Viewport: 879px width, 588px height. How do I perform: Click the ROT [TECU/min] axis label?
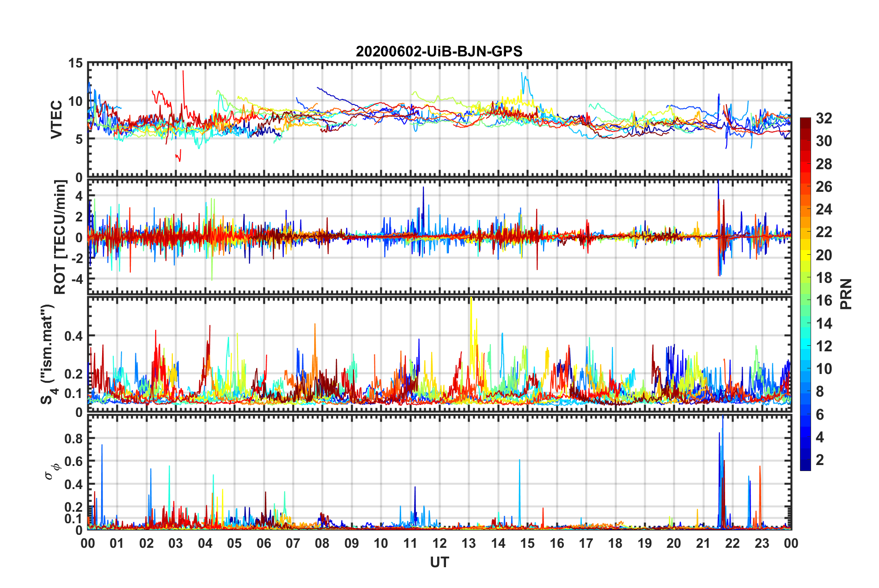coord(60,237)
